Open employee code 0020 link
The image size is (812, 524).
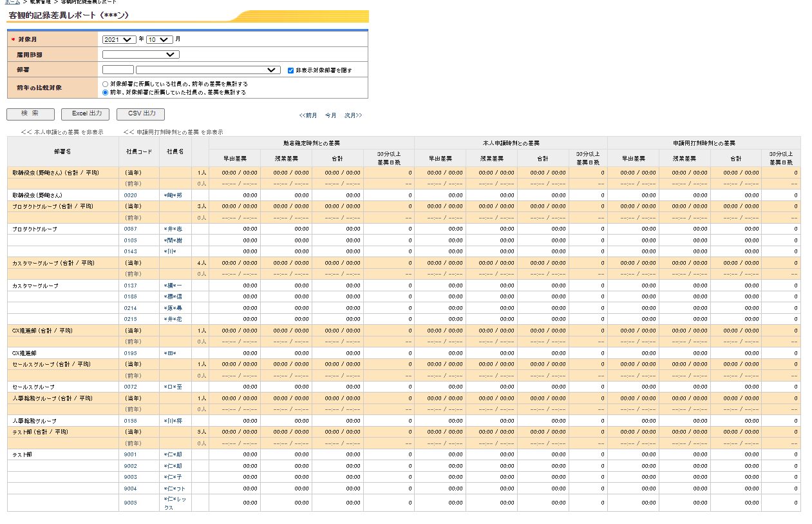point(130,195)
